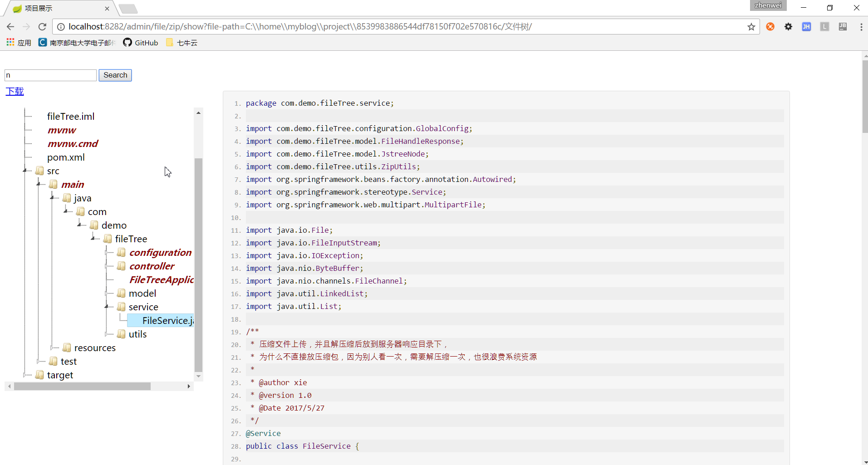
Task: Open the gear extension icon
Action: pos(789,27)
